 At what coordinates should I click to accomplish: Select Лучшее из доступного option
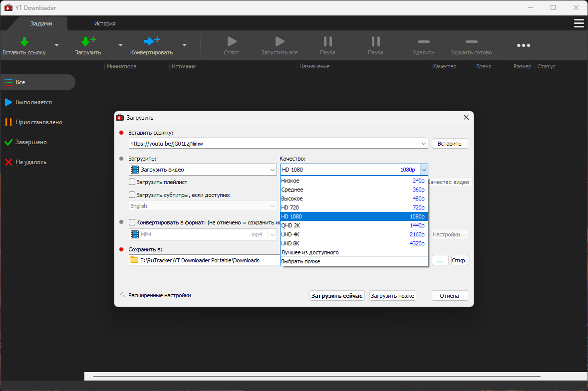tap(353, 252)
